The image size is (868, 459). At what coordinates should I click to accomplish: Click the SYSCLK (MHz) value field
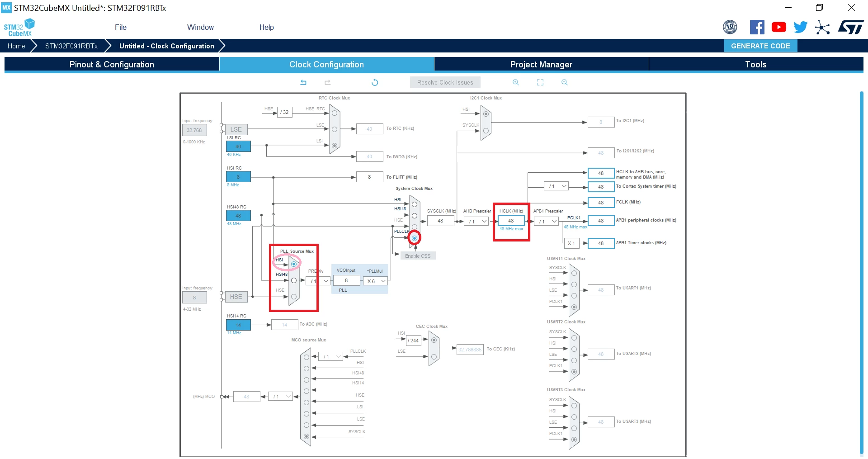click(441, 221)
